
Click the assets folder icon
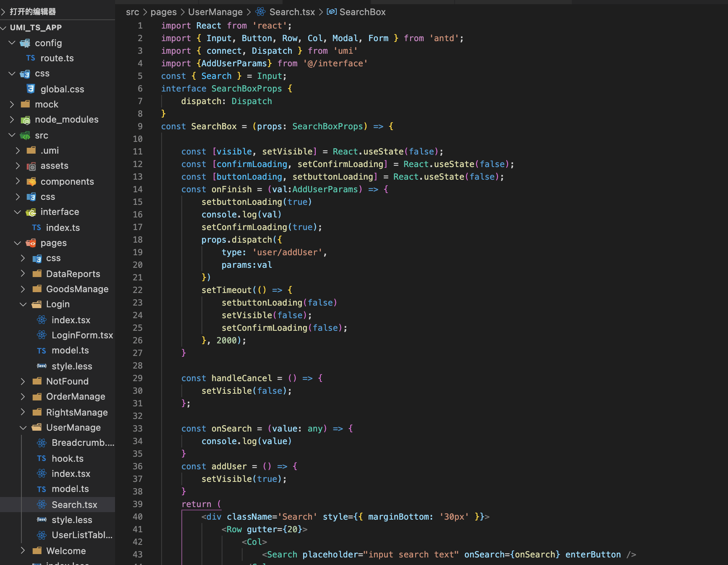pos(31,166)
